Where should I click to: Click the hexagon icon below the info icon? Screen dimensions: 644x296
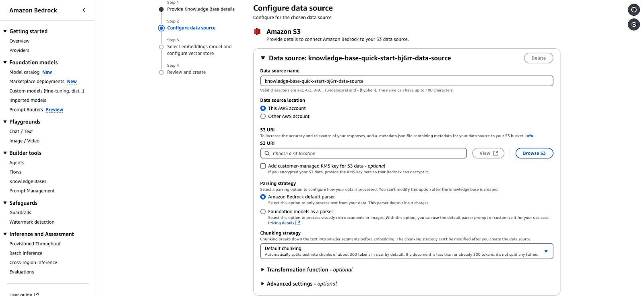click(634, 25)
